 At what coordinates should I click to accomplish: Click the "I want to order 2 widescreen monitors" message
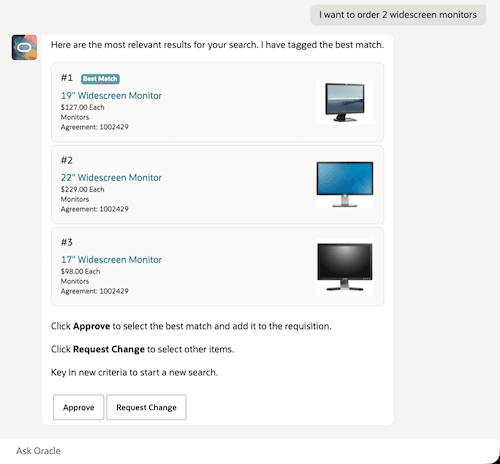398,15
